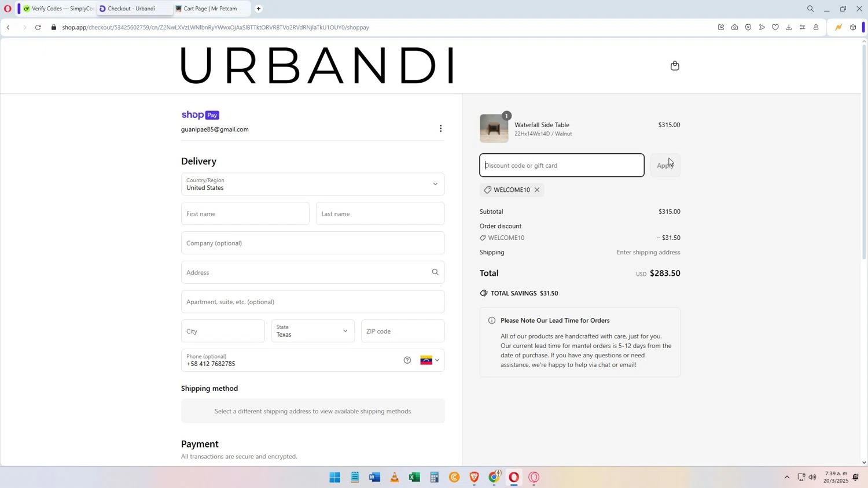Click the ZIP code field

coord(403,331)
